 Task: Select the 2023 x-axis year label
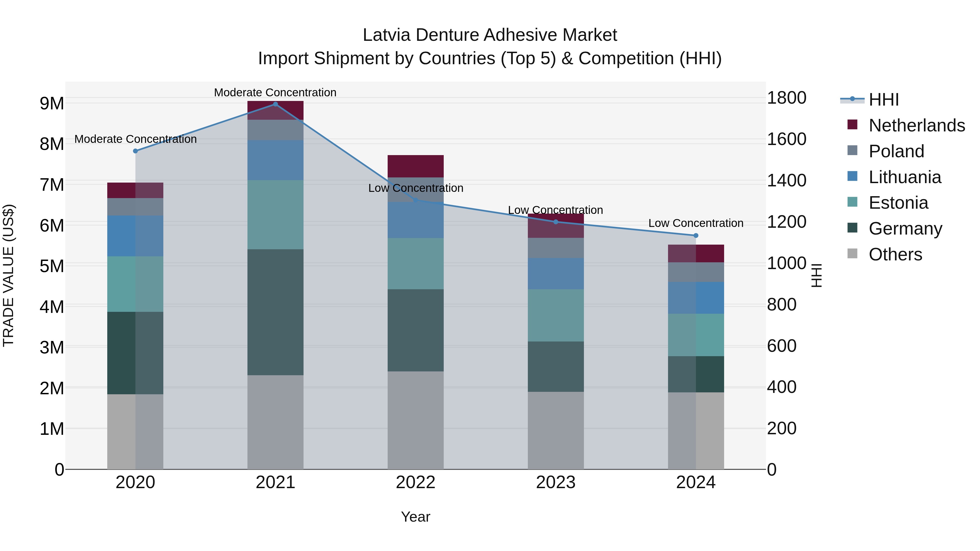tap(556, 482)
